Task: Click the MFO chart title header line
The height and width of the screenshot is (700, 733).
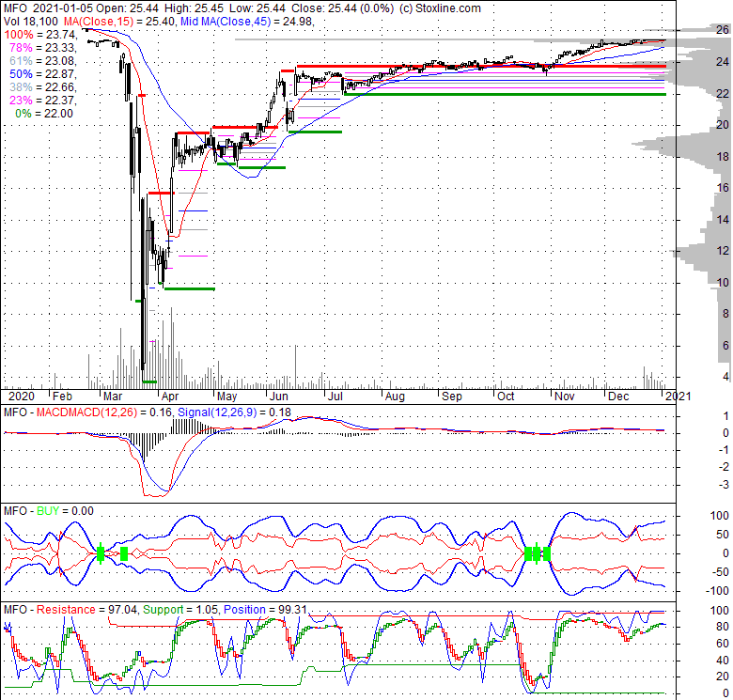Action: (x=242, y=8)
